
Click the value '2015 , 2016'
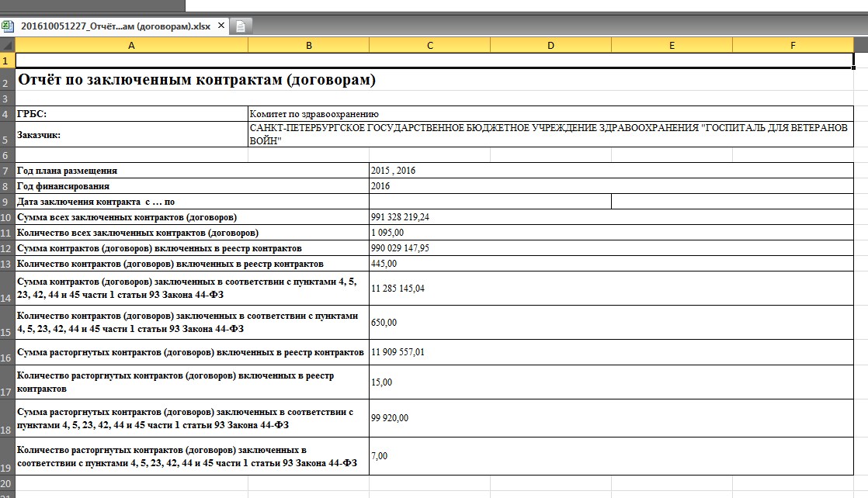(x=393, y=171)
